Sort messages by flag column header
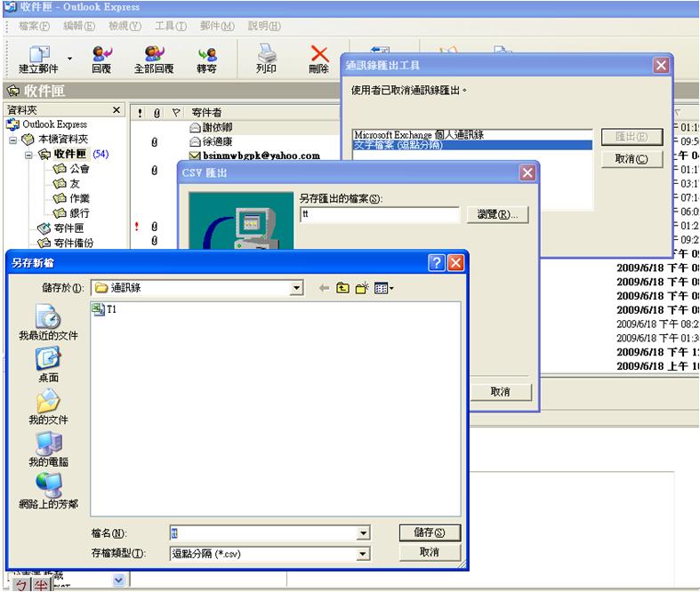The image size is (700, 592). (x=176, y=113)
